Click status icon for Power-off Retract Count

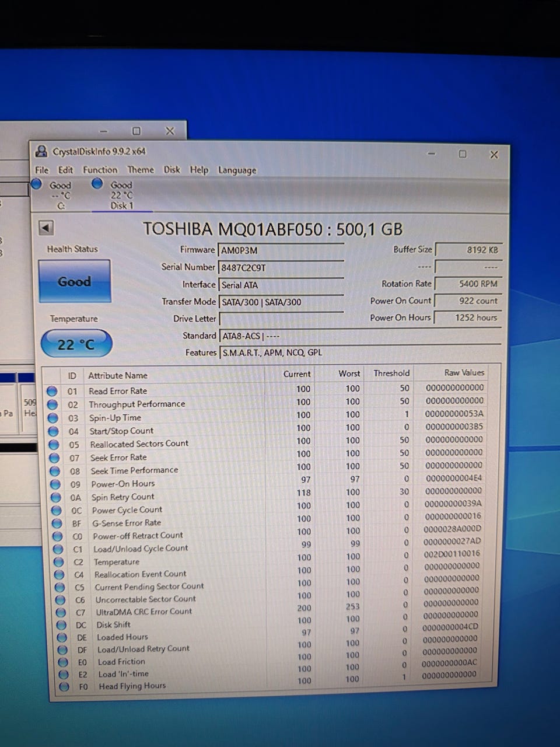57,536
